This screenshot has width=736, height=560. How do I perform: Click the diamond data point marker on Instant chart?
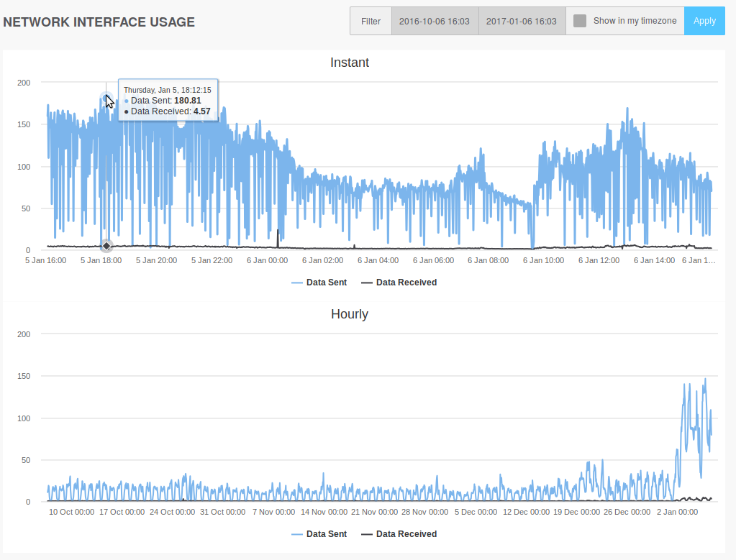(x=106, y=246)
